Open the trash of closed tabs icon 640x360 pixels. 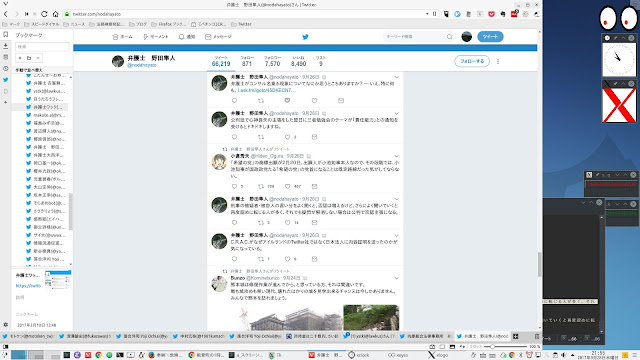click(537, 336)
